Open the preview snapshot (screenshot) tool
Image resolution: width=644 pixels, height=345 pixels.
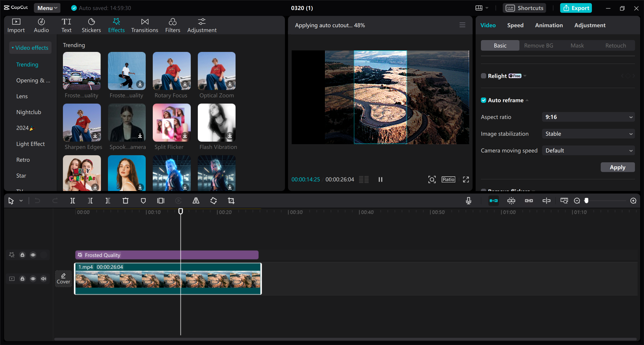click(x=432, y=179)
